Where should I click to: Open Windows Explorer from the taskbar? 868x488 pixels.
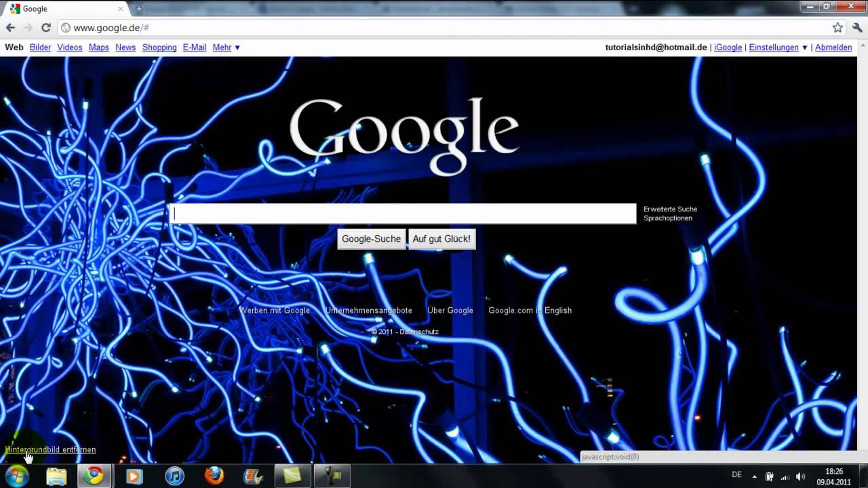[56, 476]
